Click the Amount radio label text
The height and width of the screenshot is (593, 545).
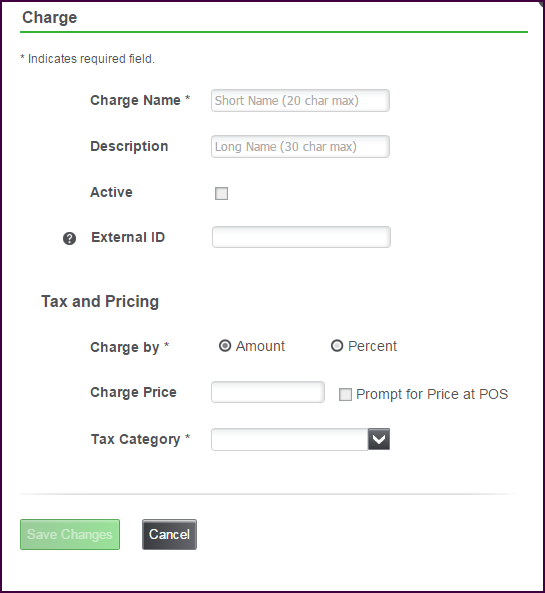click(260, 346)
